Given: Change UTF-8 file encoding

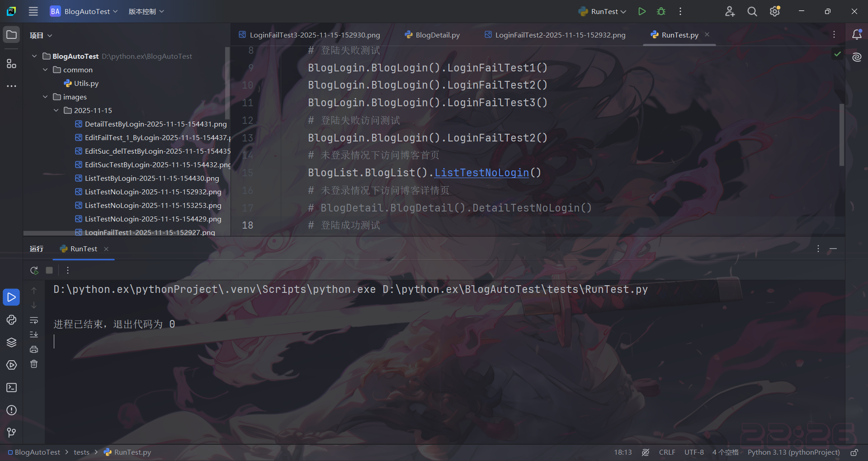Looking at the screenshot, I should click(x=694, y=452).
